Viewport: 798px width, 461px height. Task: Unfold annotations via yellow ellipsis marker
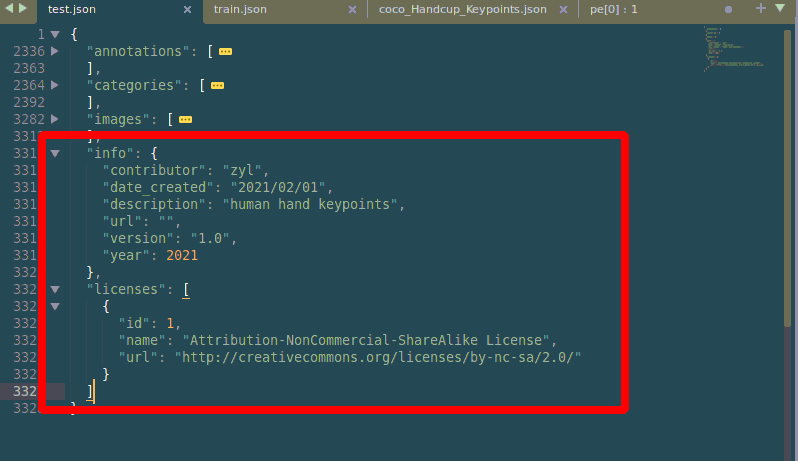pos(225,51)
